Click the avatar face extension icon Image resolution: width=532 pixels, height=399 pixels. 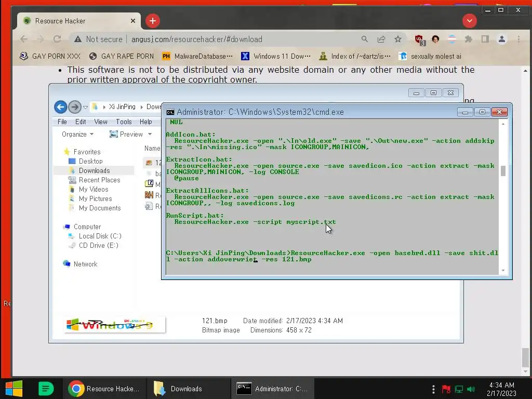tap(436, 39)
